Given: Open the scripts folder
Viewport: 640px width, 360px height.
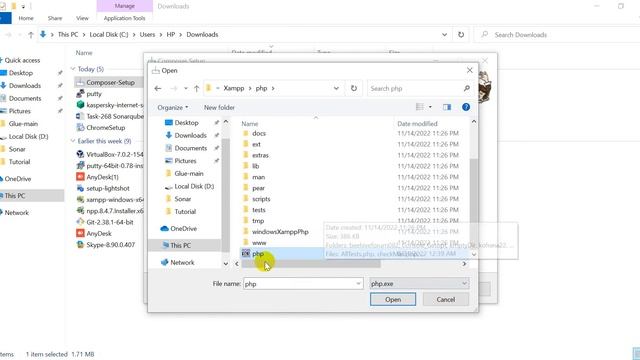Looking at the screenshot, I should coord(261,199).
